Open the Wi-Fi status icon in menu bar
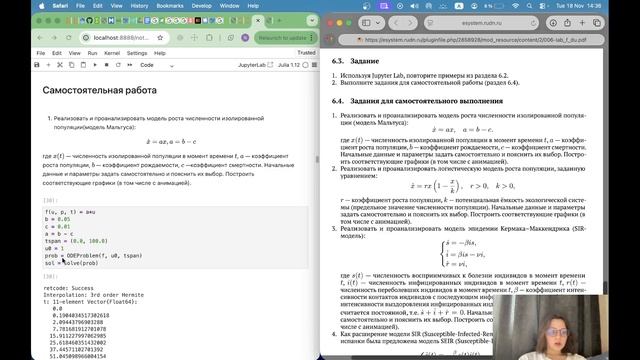This screenshot has width=640, height=360. tap(516, 6)
